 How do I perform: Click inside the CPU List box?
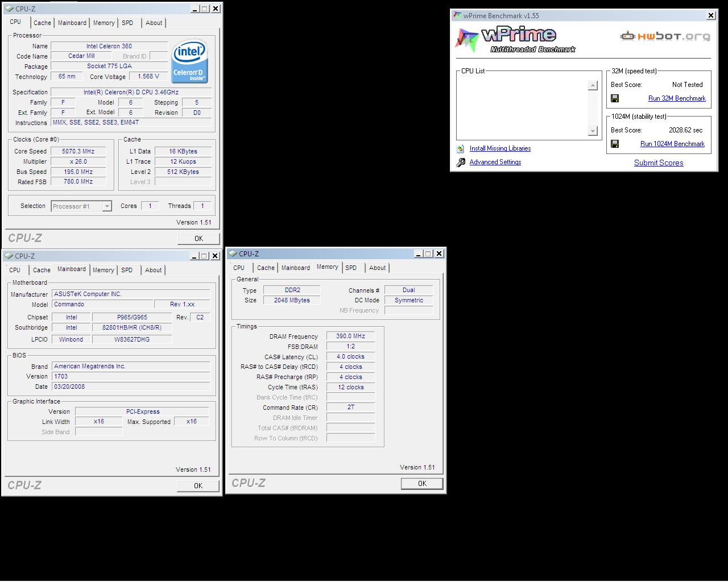[x=522, y=108]
